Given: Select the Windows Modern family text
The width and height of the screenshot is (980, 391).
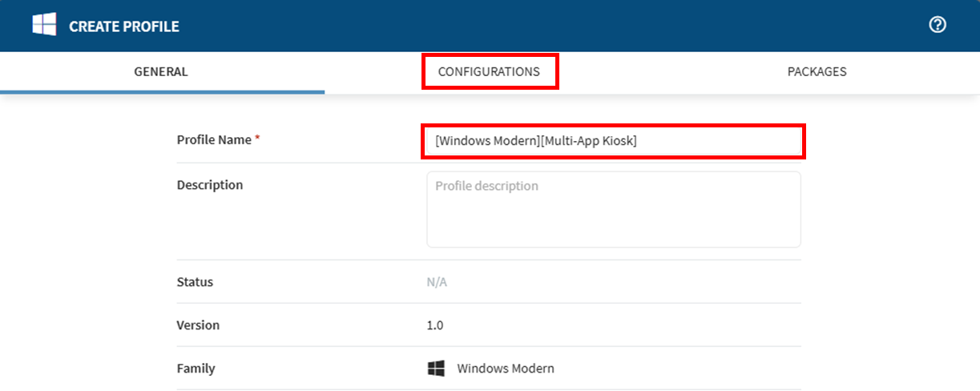Looking at the screenshot, I should (x=505, y=369).
